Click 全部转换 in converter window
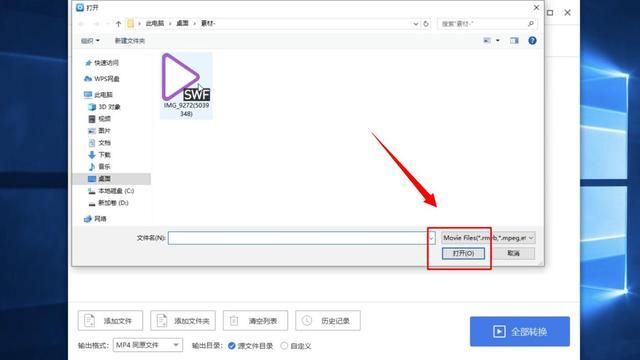 point(520,331)
